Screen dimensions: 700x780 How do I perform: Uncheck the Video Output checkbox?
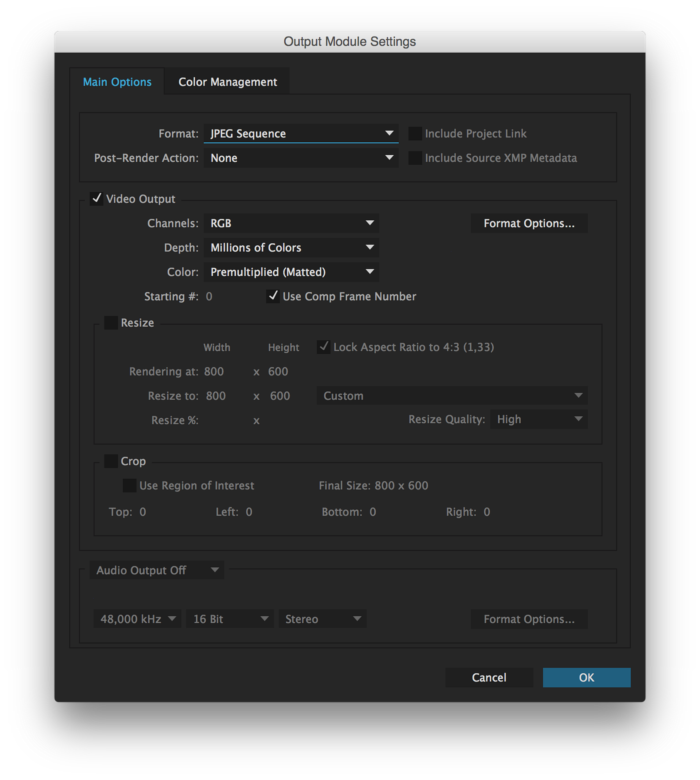96,198
